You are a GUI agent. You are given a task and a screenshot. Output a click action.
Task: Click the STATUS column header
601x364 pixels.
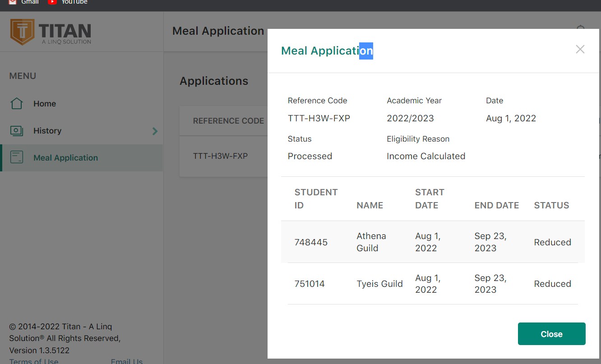click(x=552, y=205)
